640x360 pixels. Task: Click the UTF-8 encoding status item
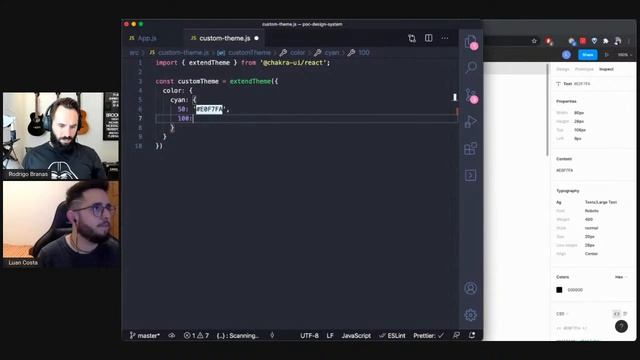tap(309, 336)
